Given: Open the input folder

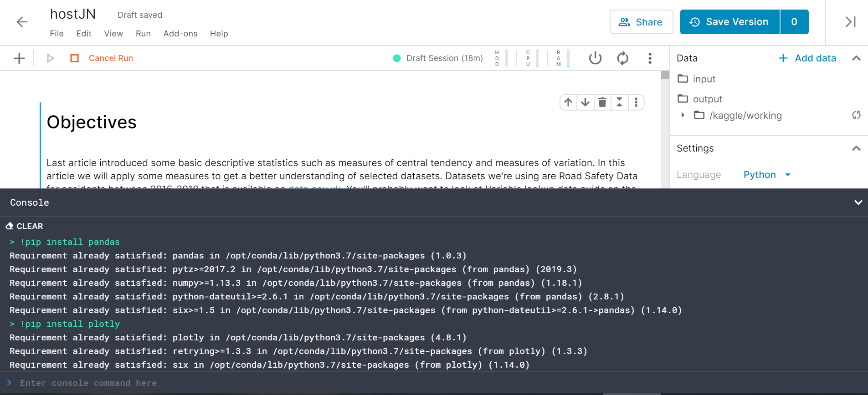Looking at the screenshot, I should 696,79.
